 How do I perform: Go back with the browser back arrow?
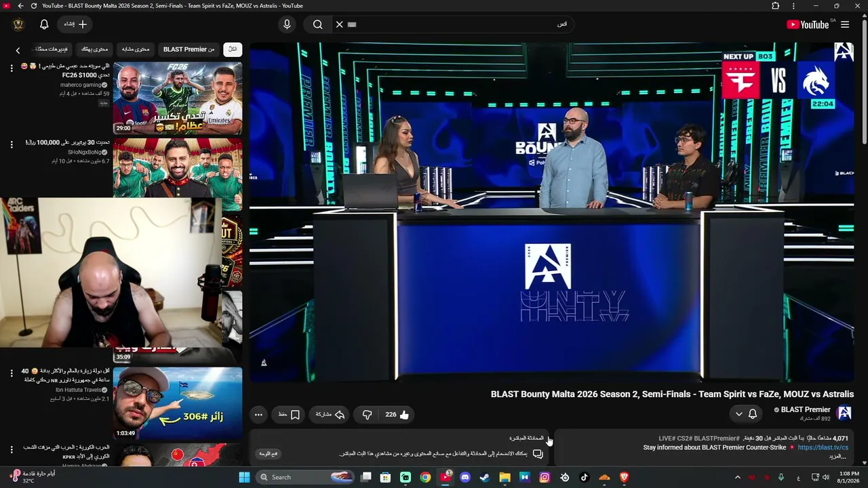tap(21, 6)
